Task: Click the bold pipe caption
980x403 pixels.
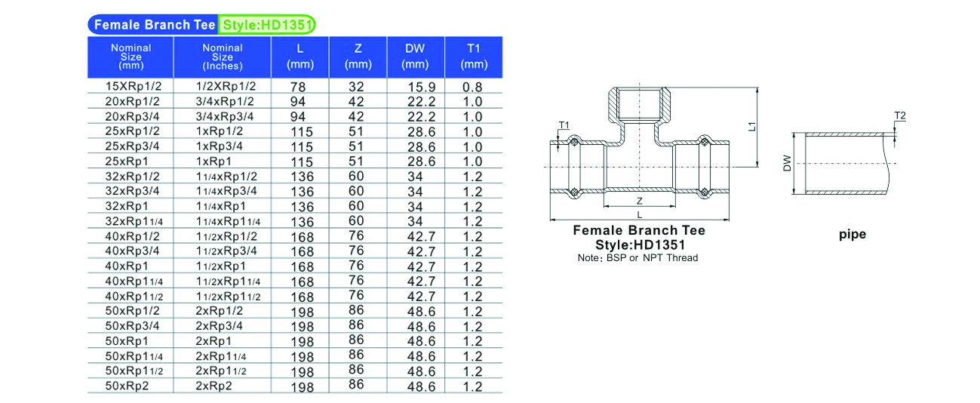Action: [853, 235]
